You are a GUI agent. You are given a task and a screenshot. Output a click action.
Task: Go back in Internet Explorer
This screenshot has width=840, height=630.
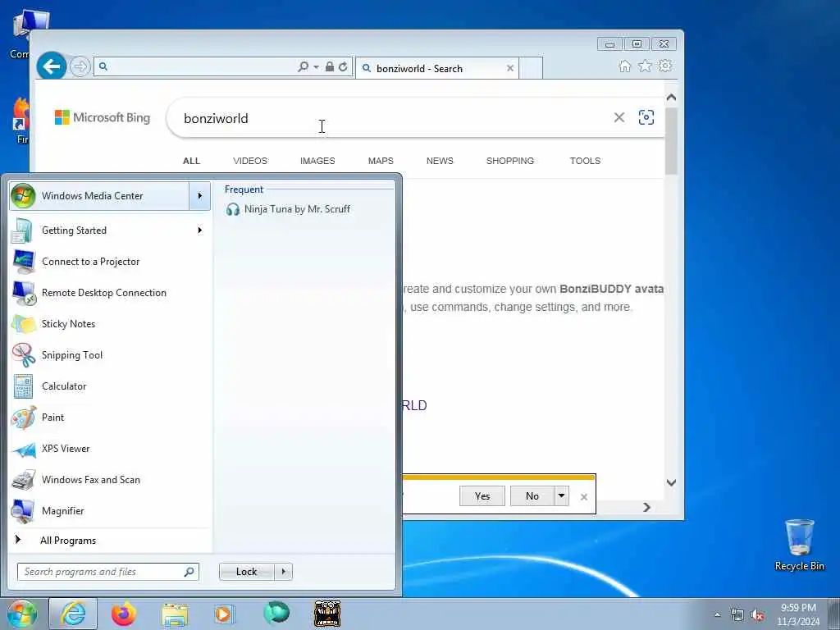52,66
